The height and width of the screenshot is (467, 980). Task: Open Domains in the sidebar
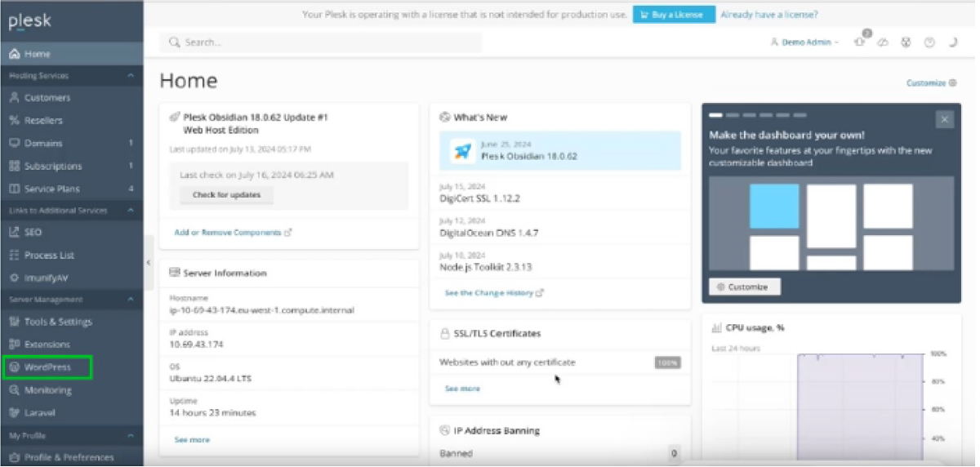(72, 144)
